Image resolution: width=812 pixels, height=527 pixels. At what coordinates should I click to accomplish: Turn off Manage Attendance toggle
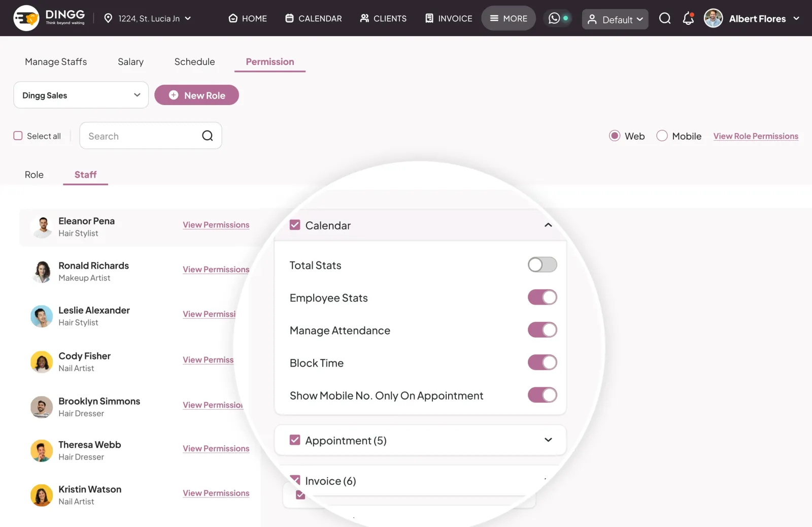point(543,330)
